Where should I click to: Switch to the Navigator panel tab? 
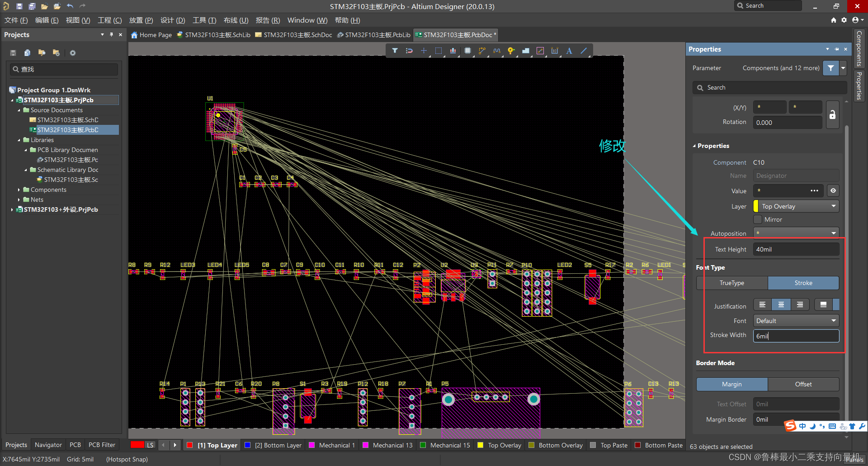click(48, 445)
